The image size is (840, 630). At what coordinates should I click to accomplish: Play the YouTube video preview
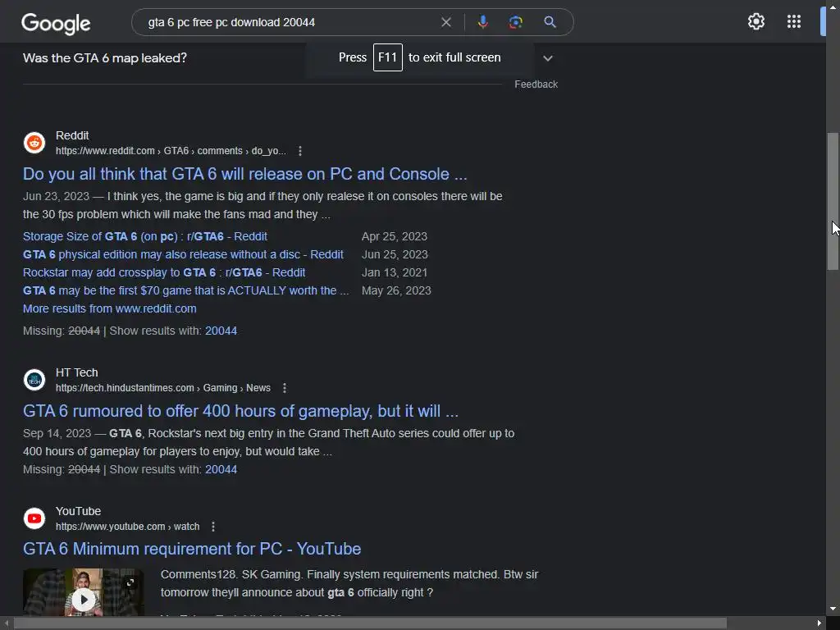[84, 600]
